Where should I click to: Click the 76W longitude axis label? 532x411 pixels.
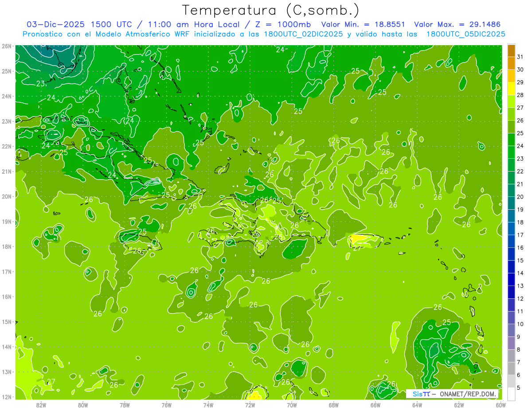coord(167,405)
